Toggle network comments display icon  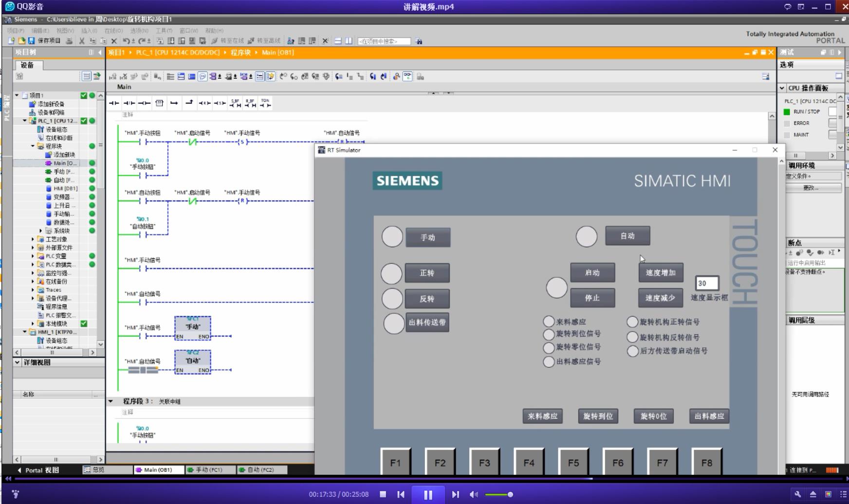203,76
